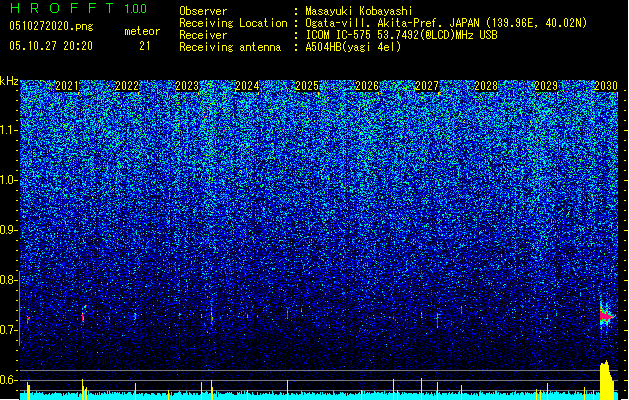The image size is (629, 400).
Task: Click the 0.6 kHz axis label
Action: 9,380
